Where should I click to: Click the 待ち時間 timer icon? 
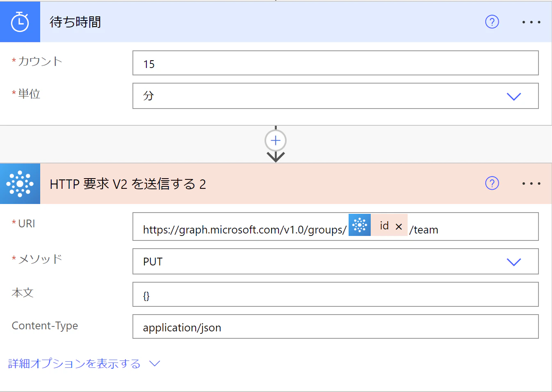(x=20, y=22)
